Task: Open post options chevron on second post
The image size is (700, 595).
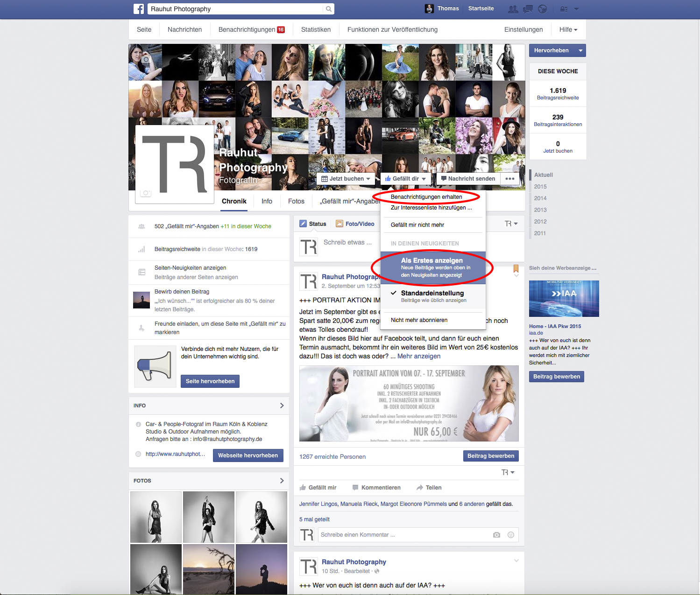Action: click(516, 560)
